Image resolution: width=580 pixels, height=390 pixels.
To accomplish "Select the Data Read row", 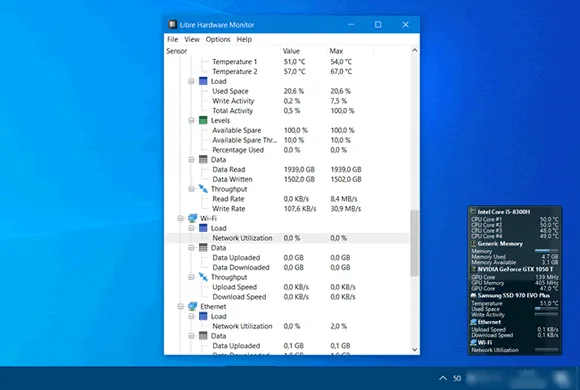I will (x=287, y=169).
